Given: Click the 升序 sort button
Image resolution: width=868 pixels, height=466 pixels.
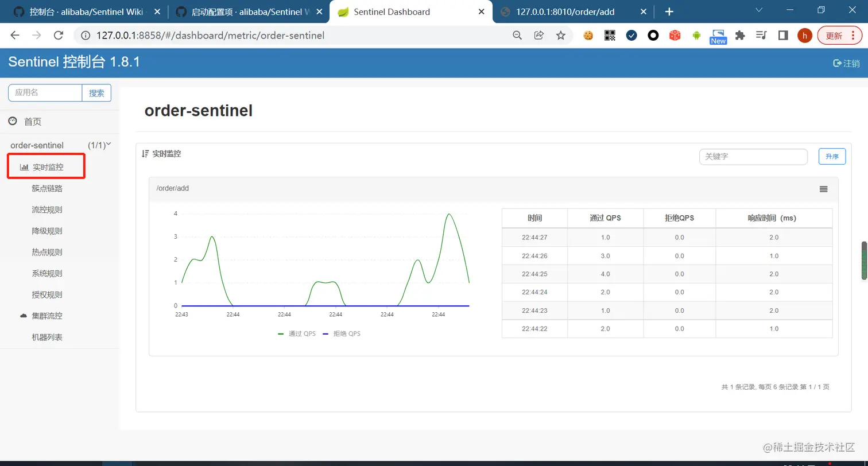Looking at the screenshot, I should [x=832, y=156].
